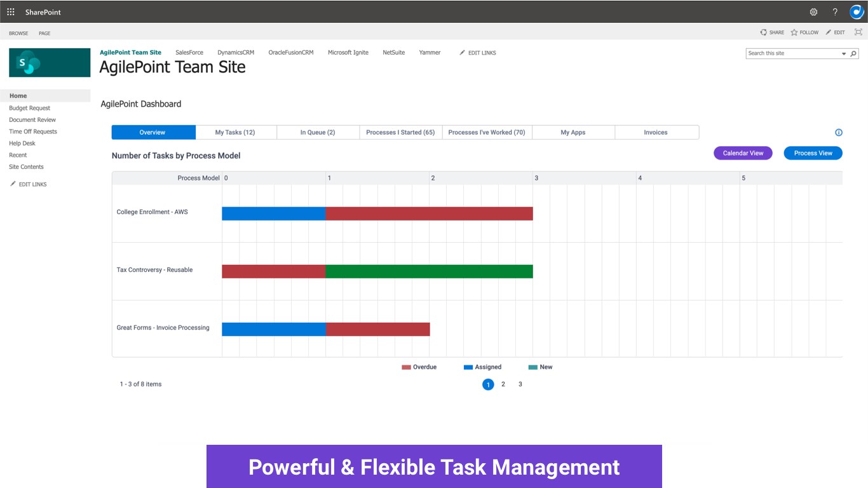
Task: Click the Assigned legend color swatch
Action: (468, 367)
